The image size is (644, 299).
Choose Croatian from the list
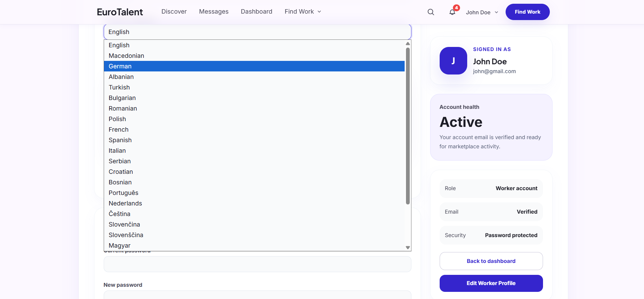point(254,172)
